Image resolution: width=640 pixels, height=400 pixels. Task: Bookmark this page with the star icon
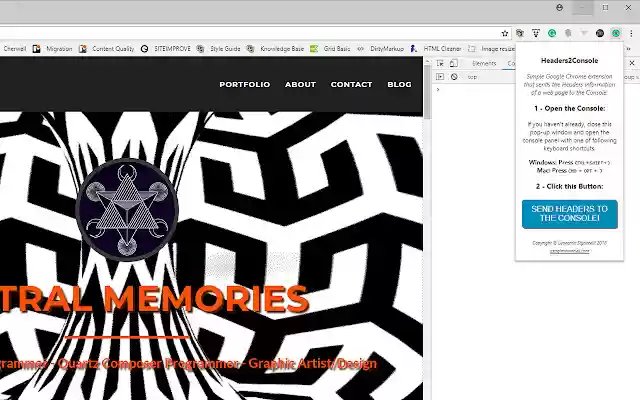pyautogui.click(x=505, y=33)
